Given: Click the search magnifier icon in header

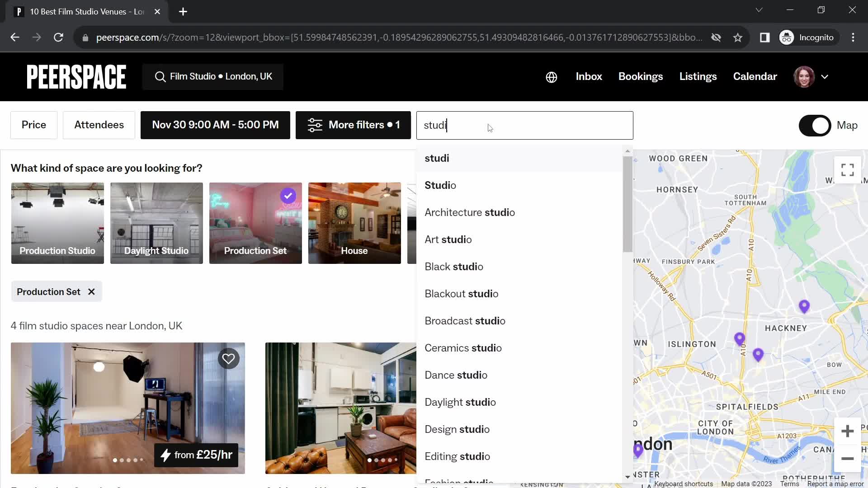Looking at the screenshot, I should [160, 77].
